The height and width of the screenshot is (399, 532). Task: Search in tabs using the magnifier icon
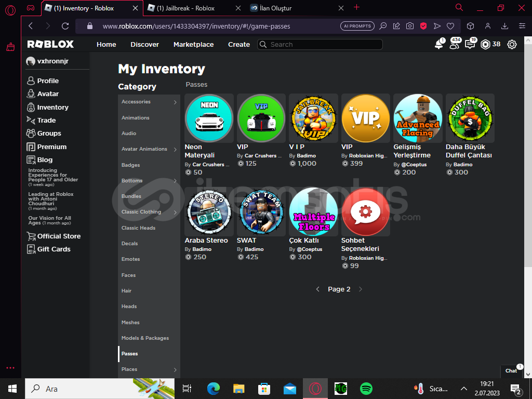pyautogui.click(x=459, y=7)
